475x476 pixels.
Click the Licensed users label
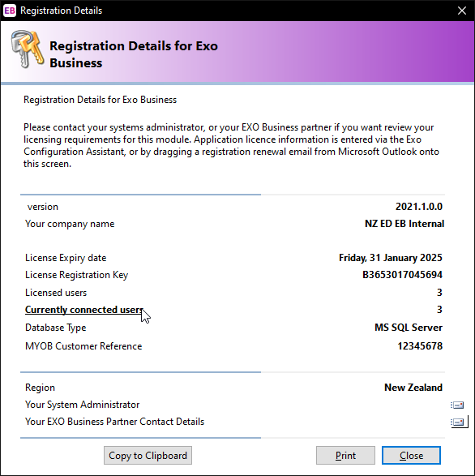point(56,293)
